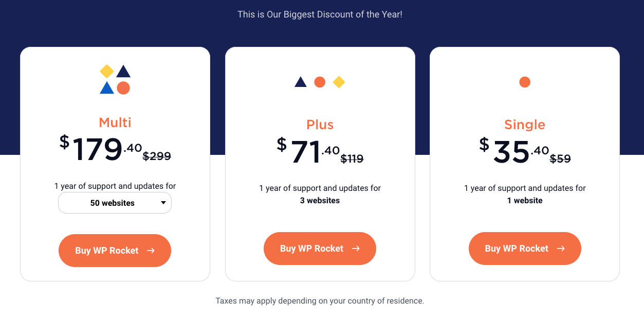This screenshot has height=319, width=644.
Task: Click the yellow diamond icon on Plus card
Action: click(339, 82)
